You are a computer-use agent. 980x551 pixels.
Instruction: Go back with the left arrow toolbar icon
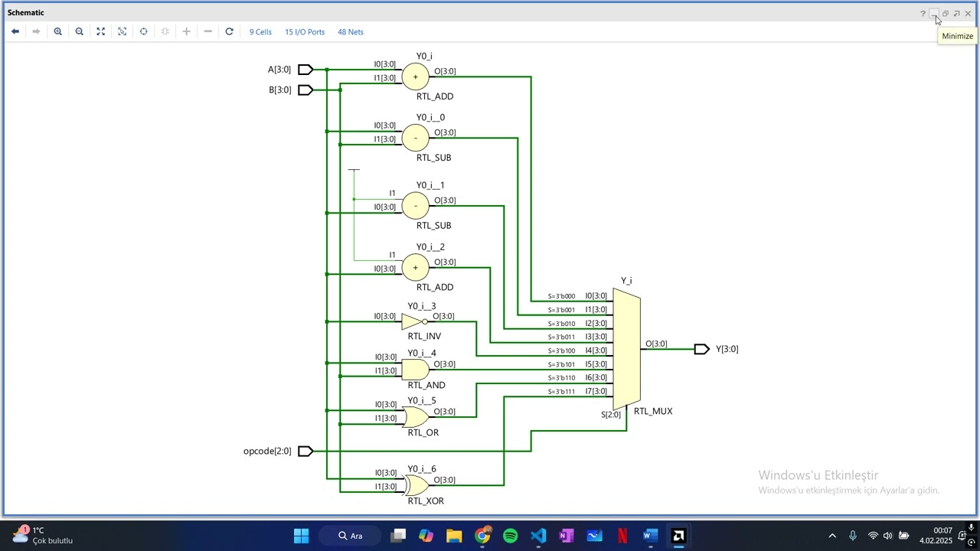[x=15, y=31]
